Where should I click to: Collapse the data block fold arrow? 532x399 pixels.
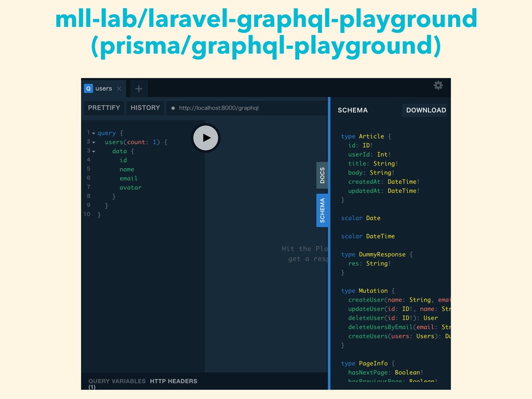click(94, 151)
